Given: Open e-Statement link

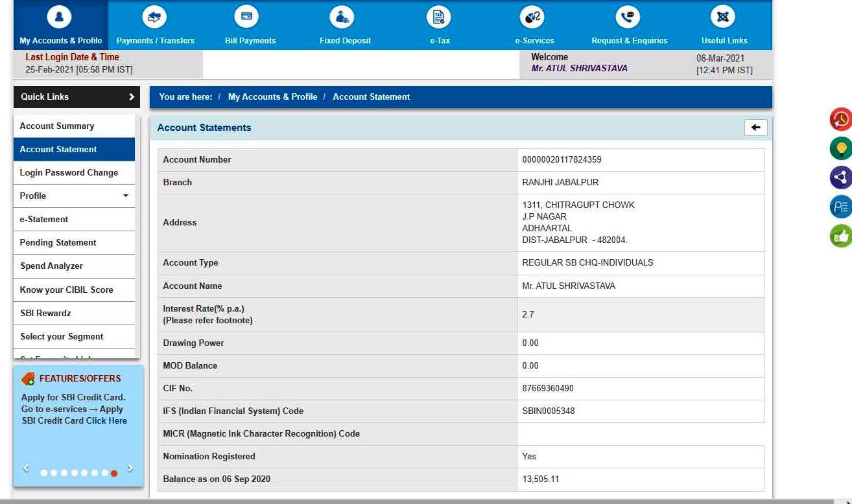Looking at the screenshot, I should 74,219.
